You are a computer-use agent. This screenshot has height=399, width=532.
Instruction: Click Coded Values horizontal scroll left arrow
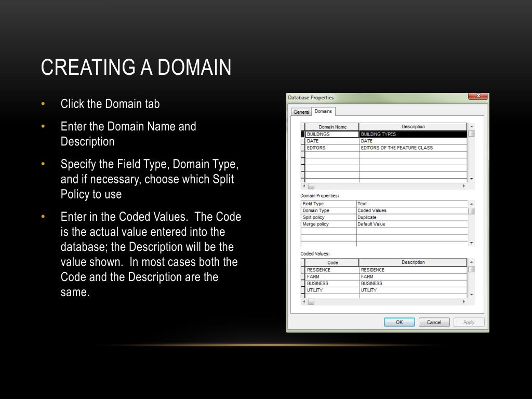pos(304,302)
